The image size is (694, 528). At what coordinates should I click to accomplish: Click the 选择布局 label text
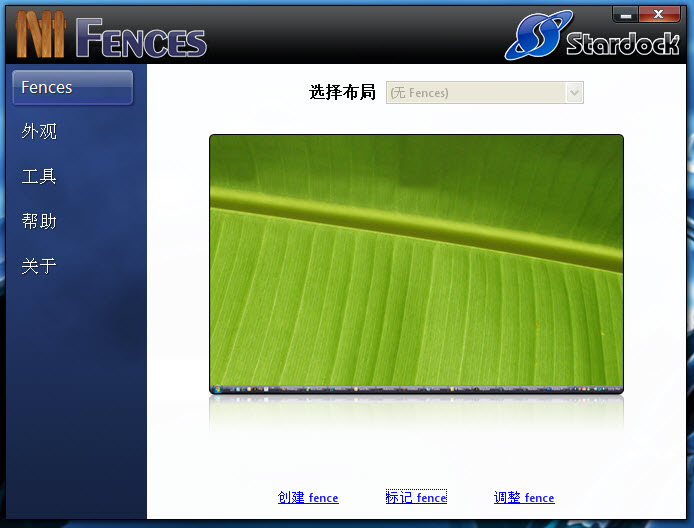(x=342, y=93)
